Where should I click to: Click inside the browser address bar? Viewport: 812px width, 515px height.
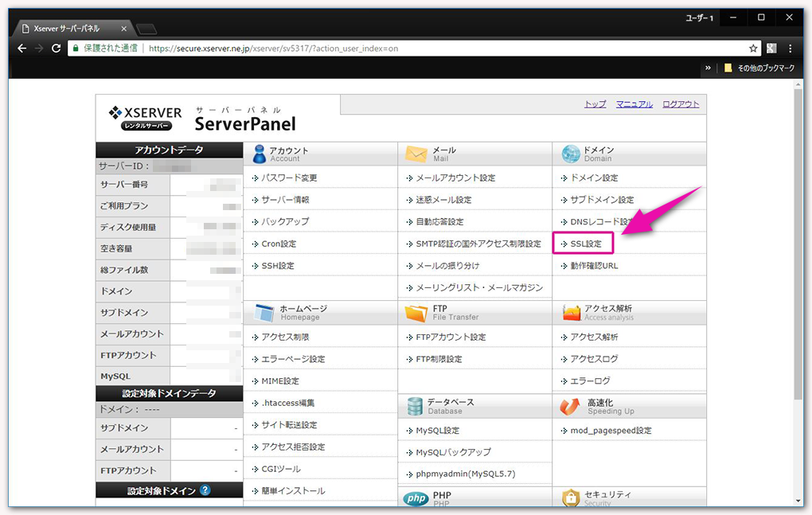point(398,48)
